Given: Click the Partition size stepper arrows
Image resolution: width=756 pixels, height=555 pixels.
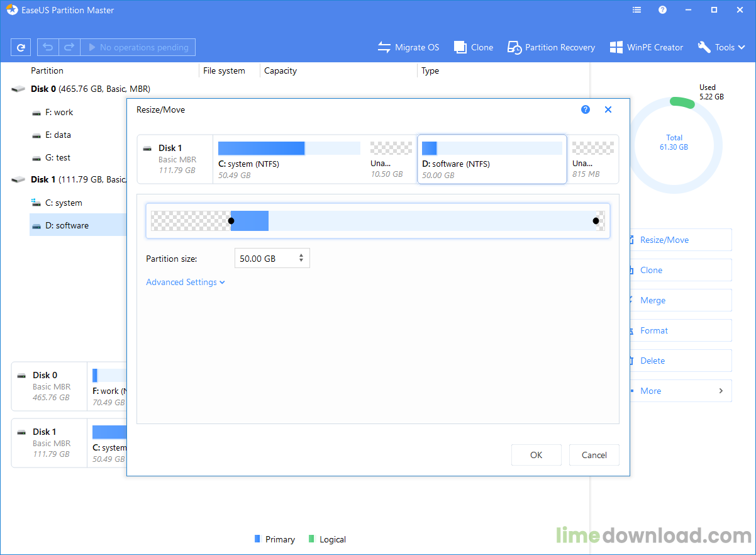Looking at the screenshot, I should [x=301, y=258].
